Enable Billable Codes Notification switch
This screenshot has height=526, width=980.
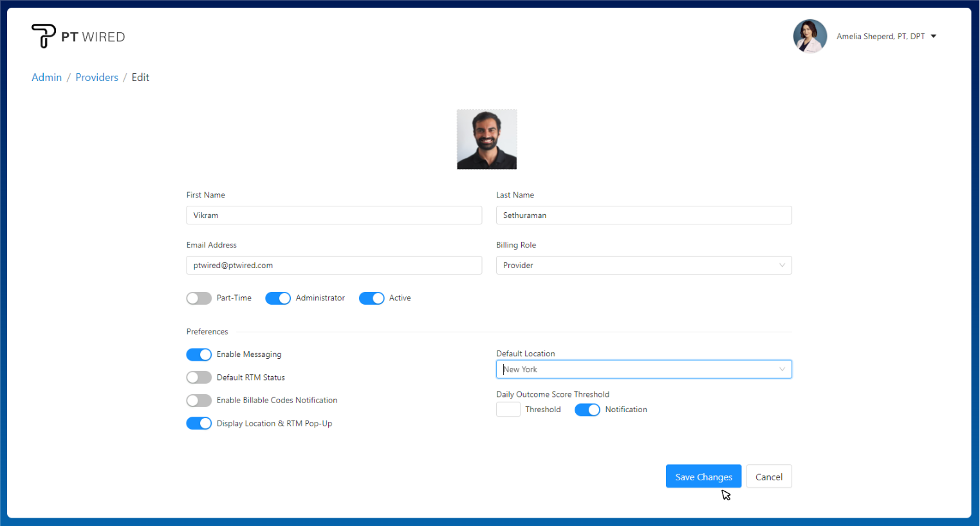coord(199,401)
